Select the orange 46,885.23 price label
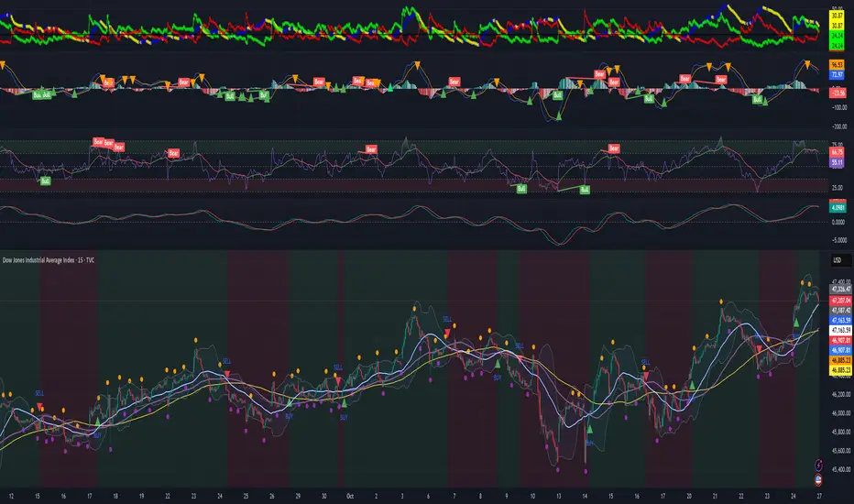 840,360
